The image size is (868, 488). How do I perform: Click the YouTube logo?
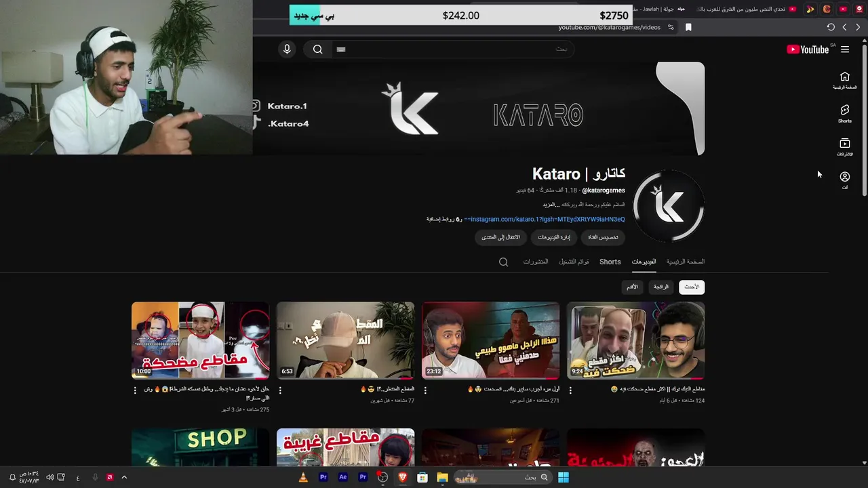point(808,49)
